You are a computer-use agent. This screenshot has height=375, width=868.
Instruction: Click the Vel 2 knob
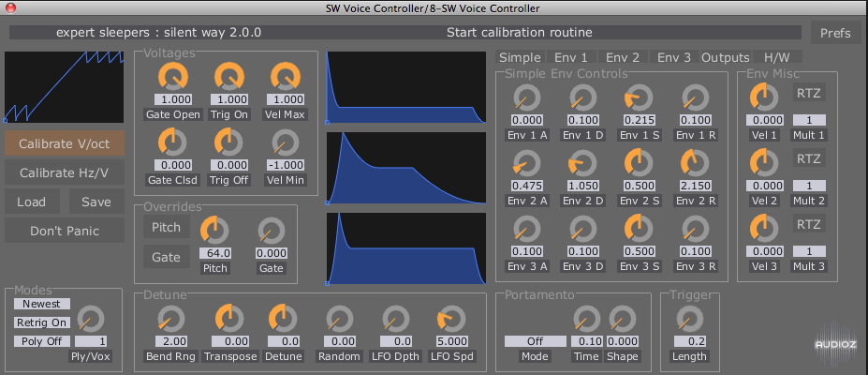pos(763,163)
